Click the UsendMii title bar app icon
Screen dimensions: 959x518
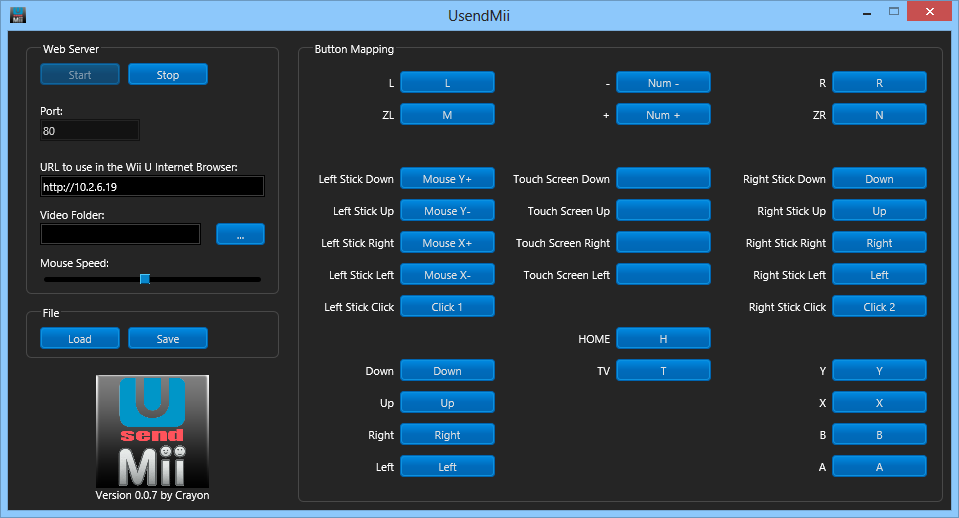18,15
